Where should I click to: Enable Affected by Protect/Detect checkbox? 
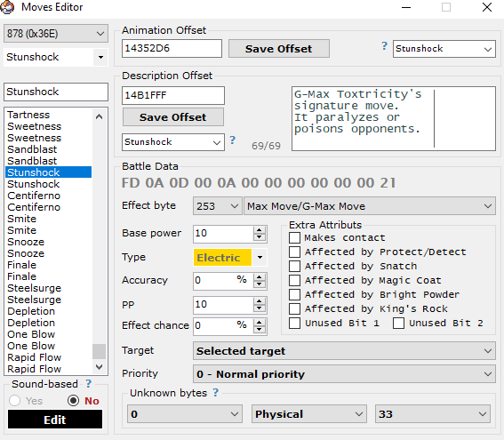coord(294,252)
